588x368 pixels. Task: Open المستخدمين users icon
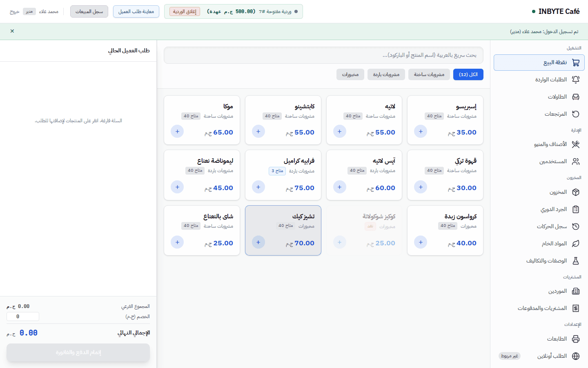576,162
